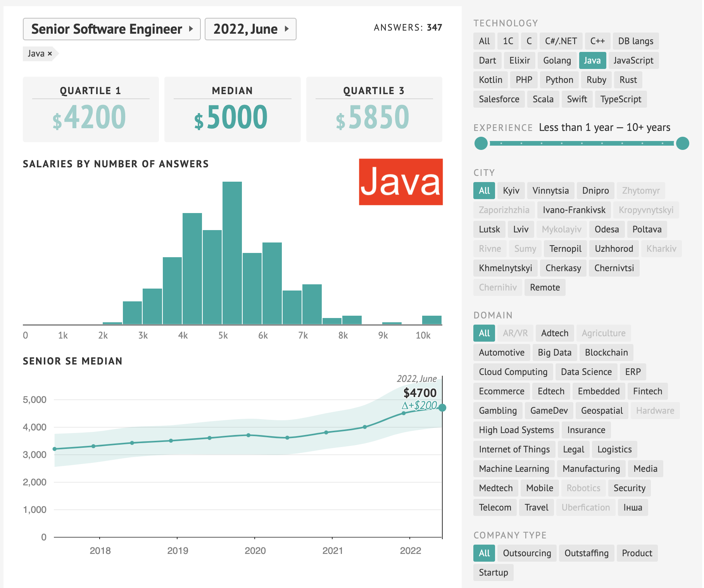This screenshot has height=588, width=704.
Task: Click the 2022 June endpoint on median chart
Action: click(x=442, y=407)
